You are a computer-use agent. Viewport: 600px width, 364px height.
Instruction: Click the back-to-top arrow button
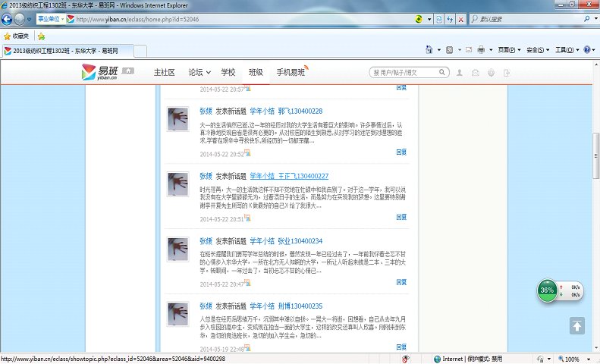pyautogui.click(x=577, y=325)
